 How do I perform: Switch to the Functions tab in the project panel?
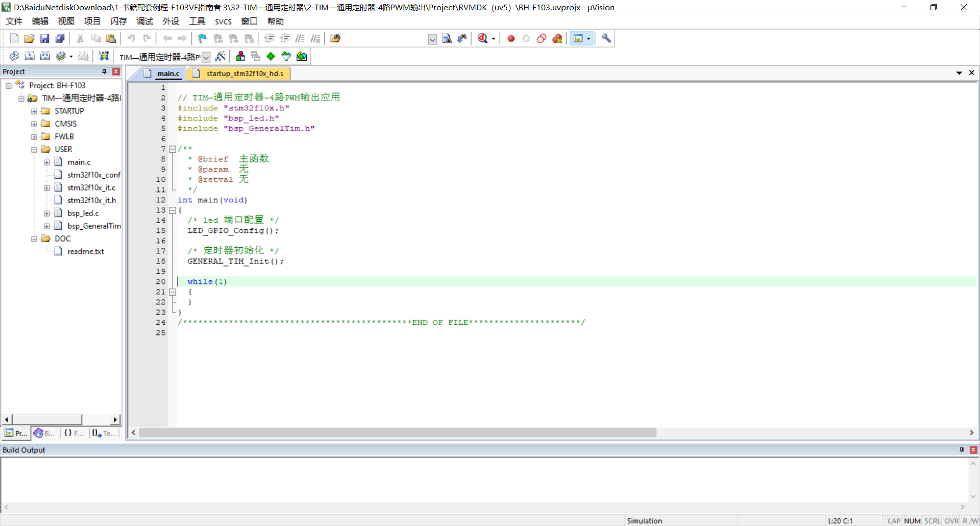pos(73,433)
